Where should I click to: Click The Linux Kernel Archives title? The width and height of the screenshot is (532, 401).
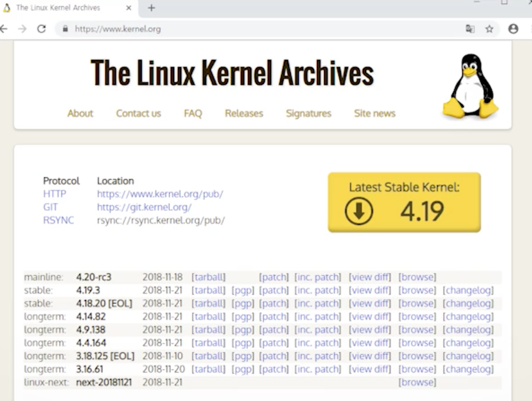tap(232, 73)
